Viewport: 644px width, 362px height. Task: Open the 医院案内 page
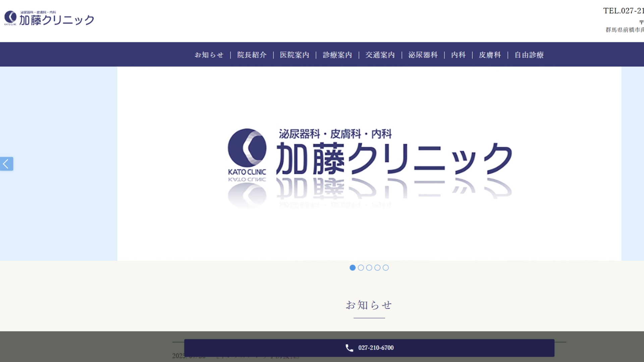point(294,55)
